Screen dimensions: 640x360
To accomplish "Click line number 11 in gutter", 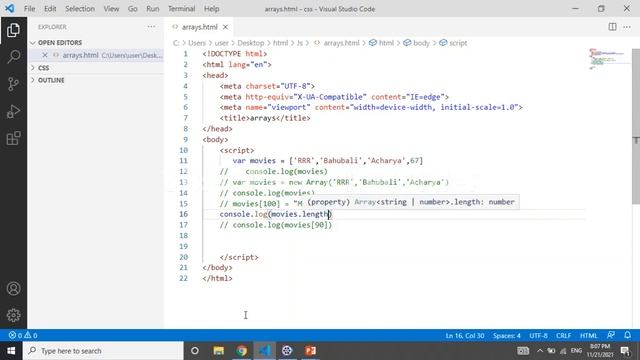I will [x=183, y=161].
